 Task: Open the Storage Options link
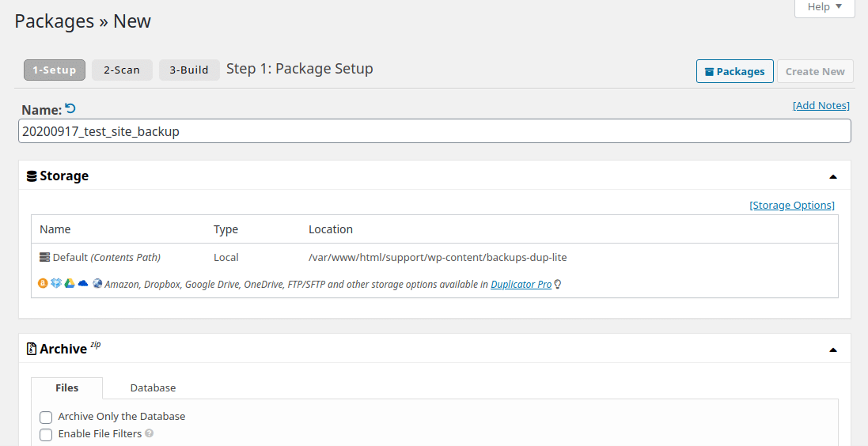point(791,206)
